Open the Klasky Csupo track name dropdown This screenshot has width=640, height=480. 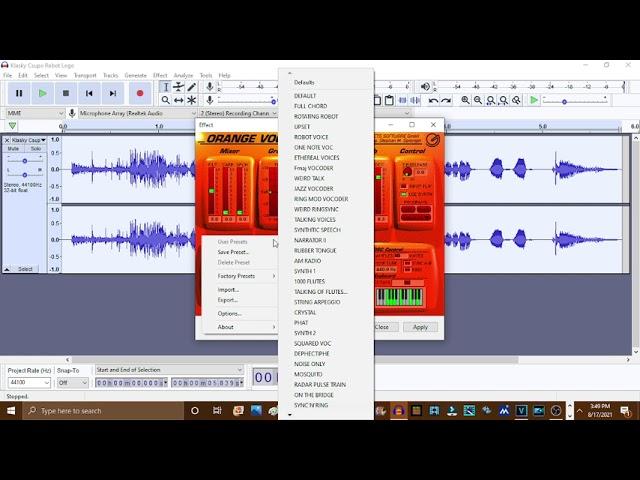point(29,140)
